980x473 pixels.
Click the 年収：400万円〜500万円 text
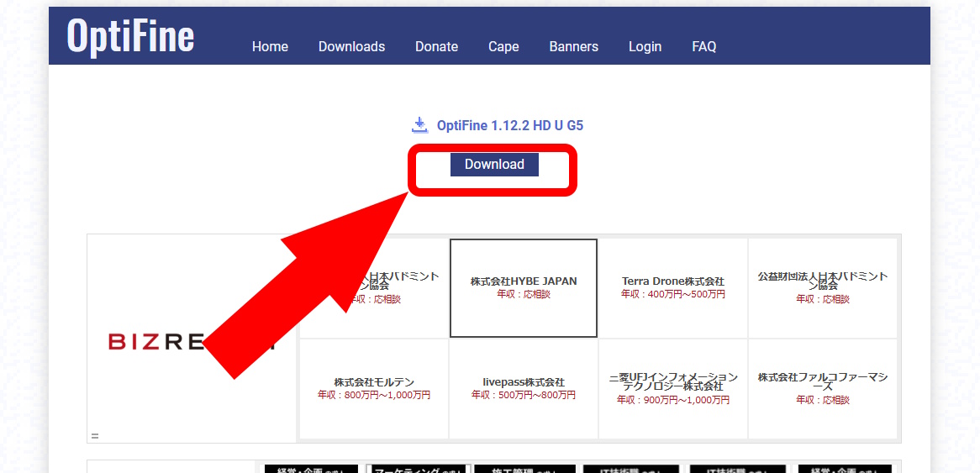tap(673, 294)
